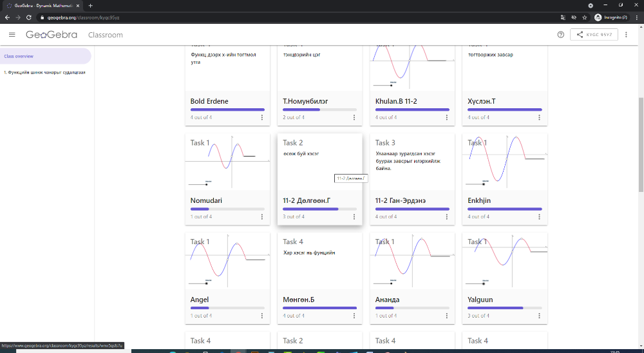Screen dimensions: 644x353
Task: Open options menu for Yalguun card
Action: [539, 316]
